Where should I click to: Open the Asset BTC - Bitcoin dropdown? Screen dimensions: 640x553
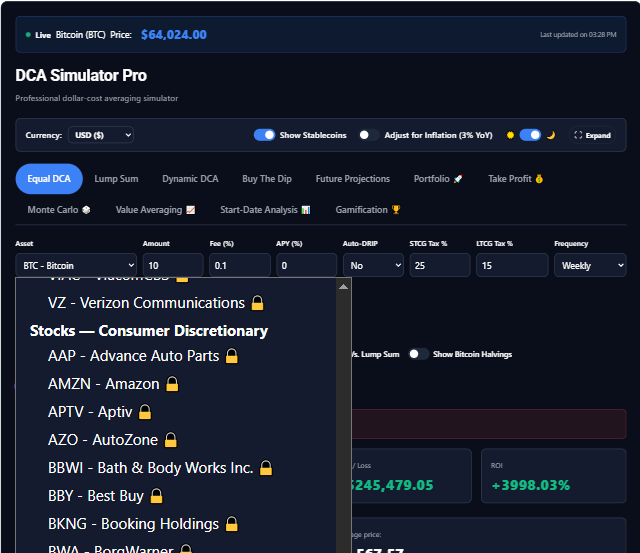(76, 265)
